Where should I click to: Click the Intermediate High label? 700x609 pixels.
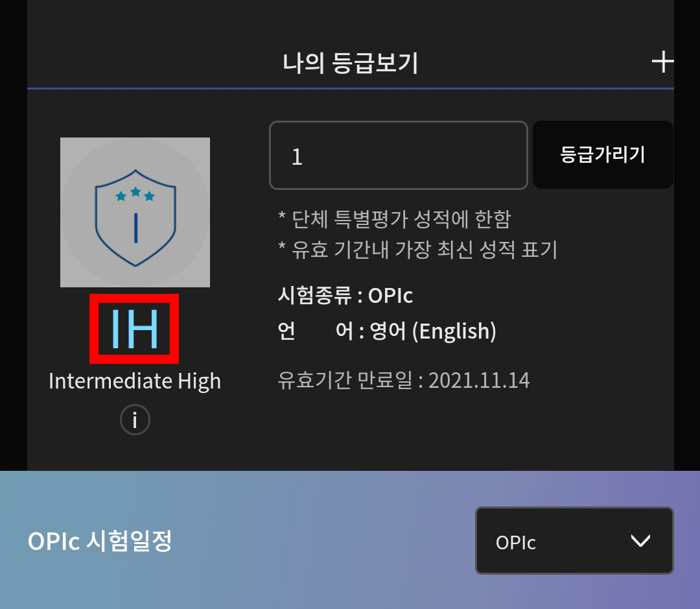(x=134, y=381)
